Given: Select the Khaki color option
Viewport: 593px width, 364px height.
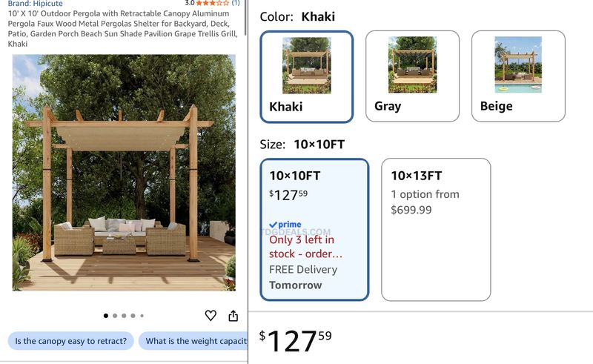Looking at the screenshot, I should coord(307,77).
